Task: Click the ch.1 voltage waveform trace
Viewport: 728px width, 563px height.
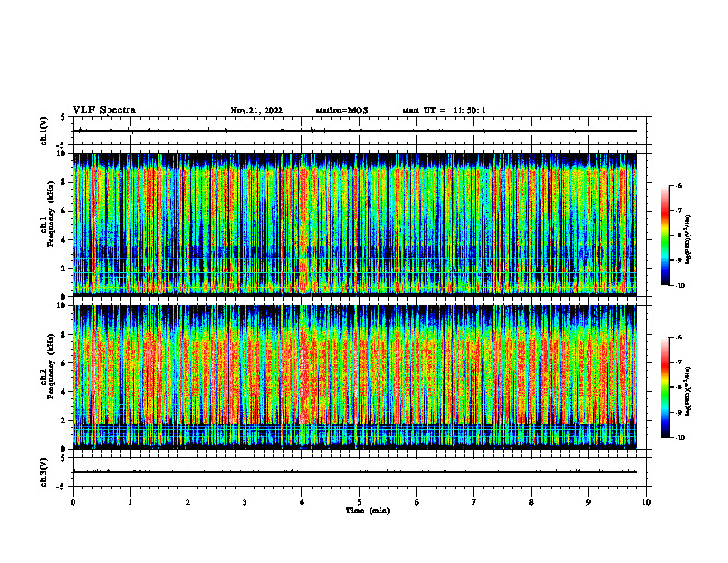Action: point(355,131)
